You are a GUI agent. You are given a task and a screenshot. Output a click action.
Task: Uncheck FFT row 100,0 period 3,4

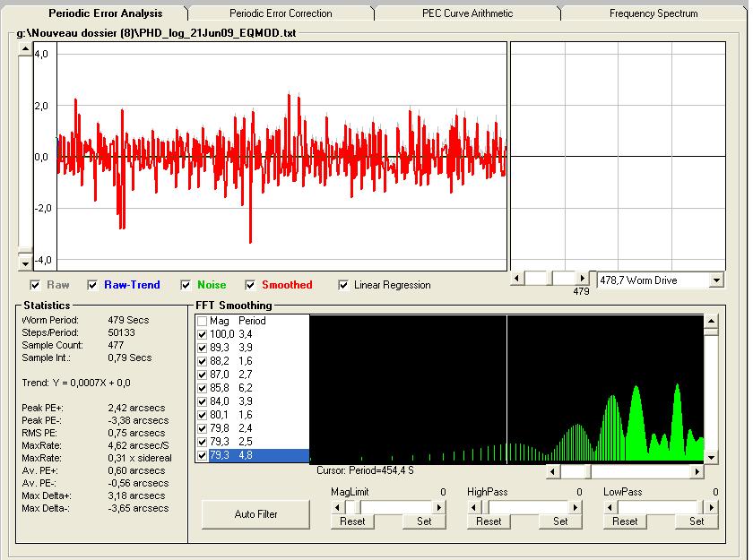(x=203, y=334)
